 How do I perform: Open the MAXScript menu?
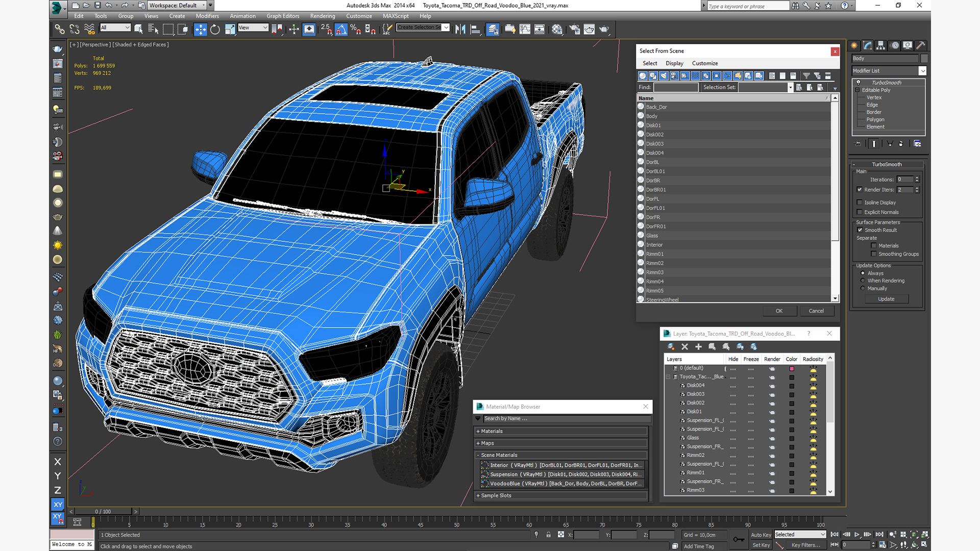tap(396, 16)
